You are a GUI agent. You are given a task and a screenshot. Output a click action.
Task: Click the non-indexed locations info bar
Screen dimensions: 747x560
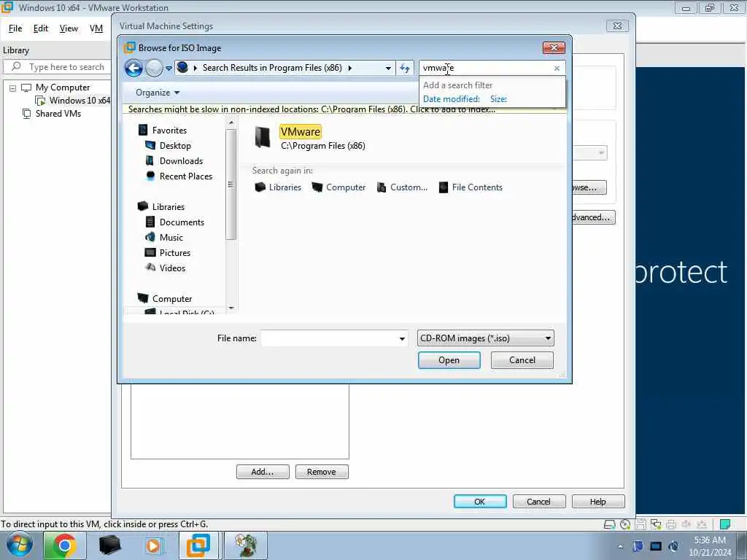pos(345,109)
